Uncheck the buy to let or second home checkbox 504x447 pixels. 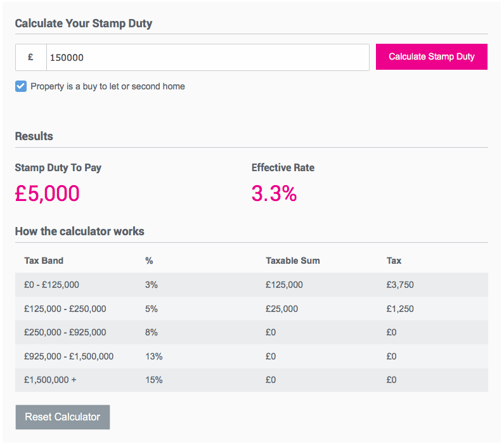point(21,86)
